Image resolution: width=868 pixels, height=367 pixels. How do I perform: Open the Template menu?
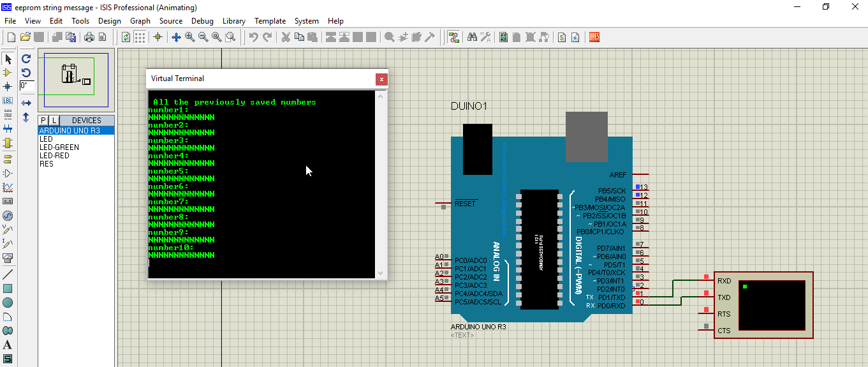pyautogui.click(x=270, y=21)
